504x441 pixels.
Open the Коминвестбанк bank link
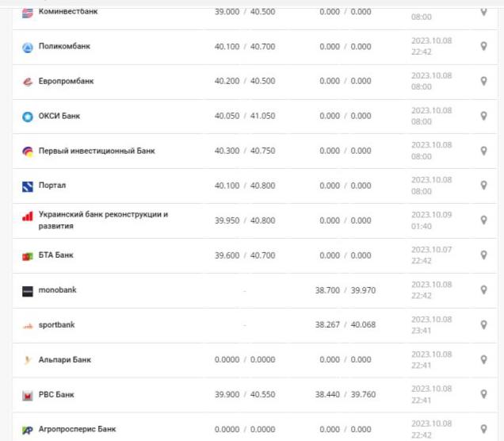pos(74,12)
